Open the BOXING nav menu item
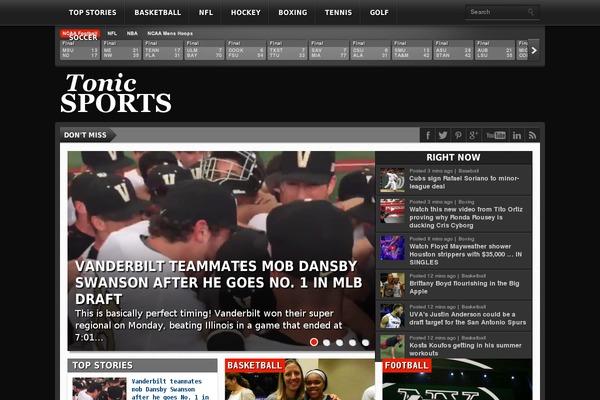Image resolution: width=600 pixels, height=400 pixels. (x=293, y=13)
